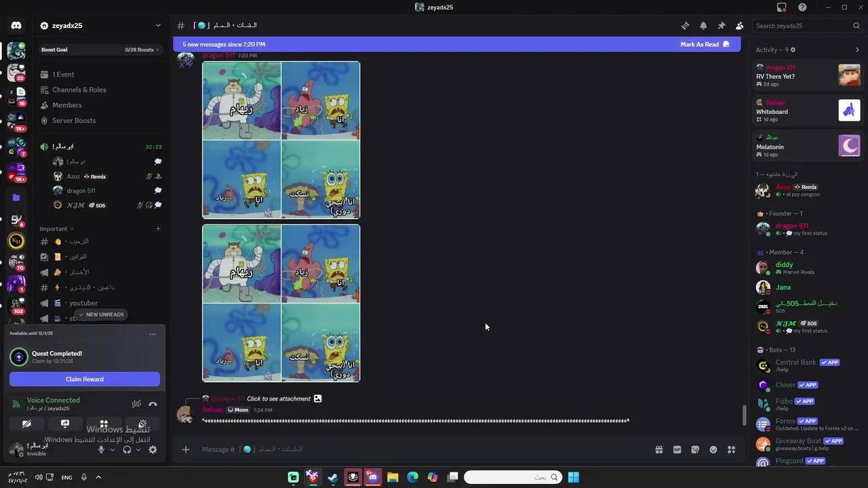Open the Melatonin activity card
The image size is (868, 488).
[x=808, y=146]
